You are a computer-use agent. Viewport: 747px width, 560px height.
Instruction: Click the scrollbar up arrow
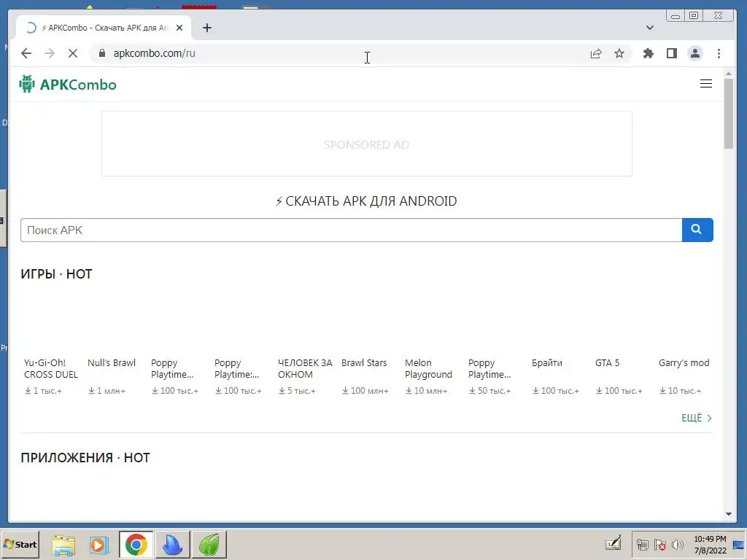729,74
